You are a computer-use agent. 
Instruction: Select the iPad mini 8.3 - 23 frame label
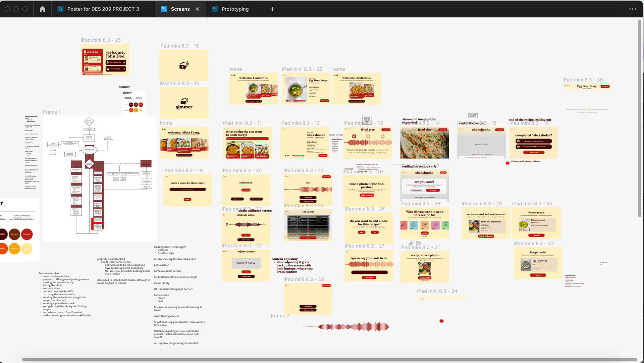click(x=304, y=170)
